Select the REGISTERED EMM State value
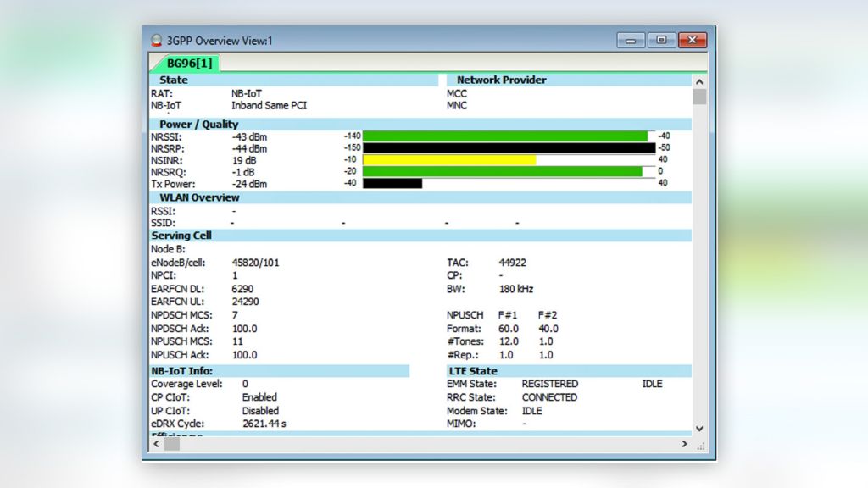This screenshot has width=868, height=488. [x=549, y=384]
